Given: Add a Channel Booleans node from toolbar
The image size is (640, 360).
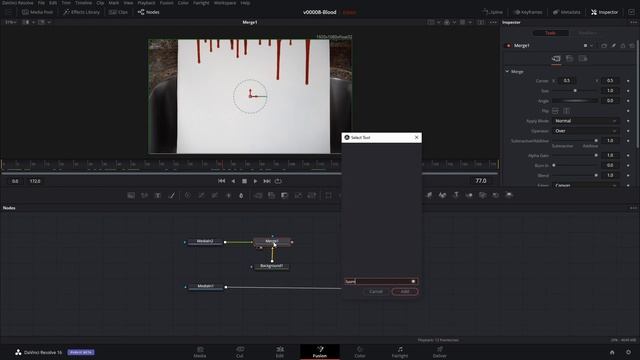Looking at the screenshot, I should coord(271,196).
